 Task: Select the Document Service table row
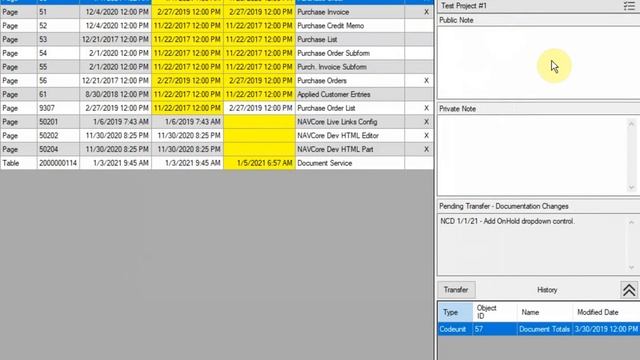click(217, 163)
